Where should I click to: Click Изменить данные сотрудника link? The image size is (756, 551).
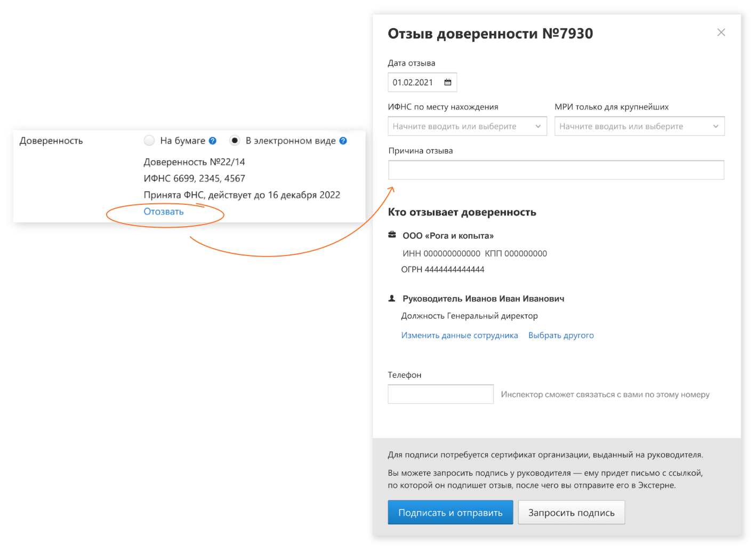pyautogui.click(x=460, y=336)
